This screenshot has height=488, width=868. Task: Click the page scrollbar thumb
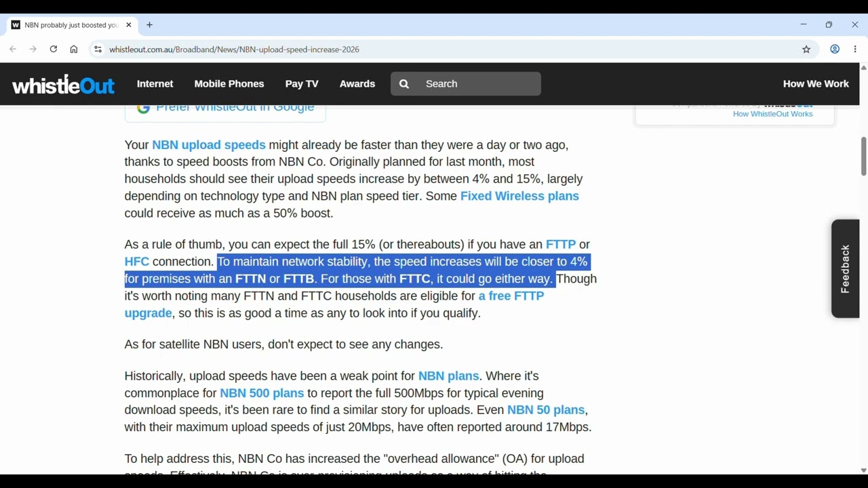coord(863,157)
